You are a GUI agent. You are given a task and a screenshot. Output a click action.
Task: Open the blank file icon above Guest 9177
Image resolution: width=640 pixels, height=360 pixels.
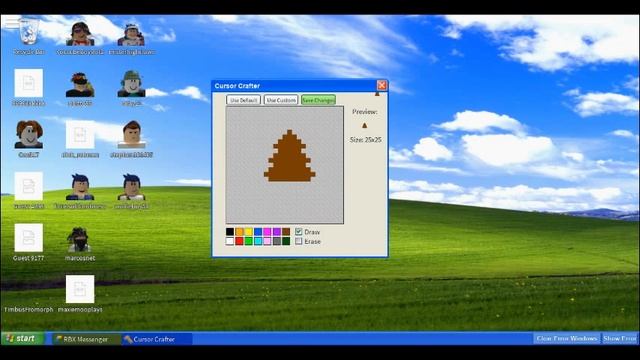click(29, 186)
